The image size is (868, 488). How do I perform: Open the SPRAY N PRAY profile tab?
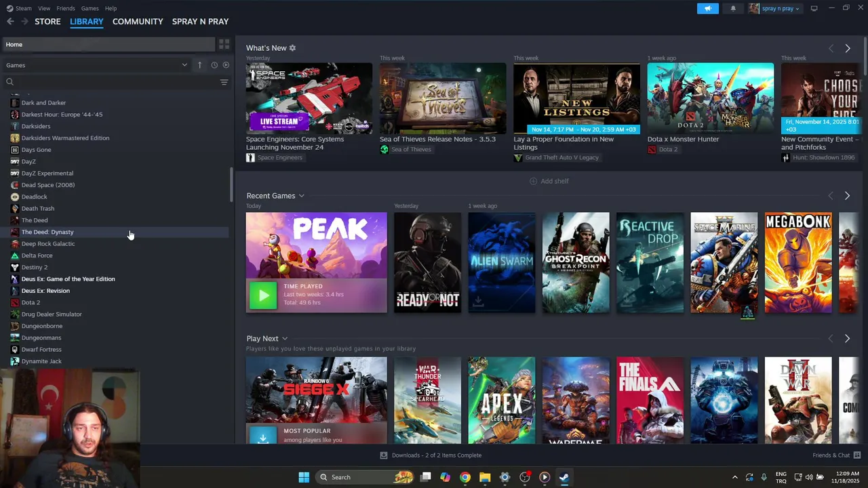200,22
